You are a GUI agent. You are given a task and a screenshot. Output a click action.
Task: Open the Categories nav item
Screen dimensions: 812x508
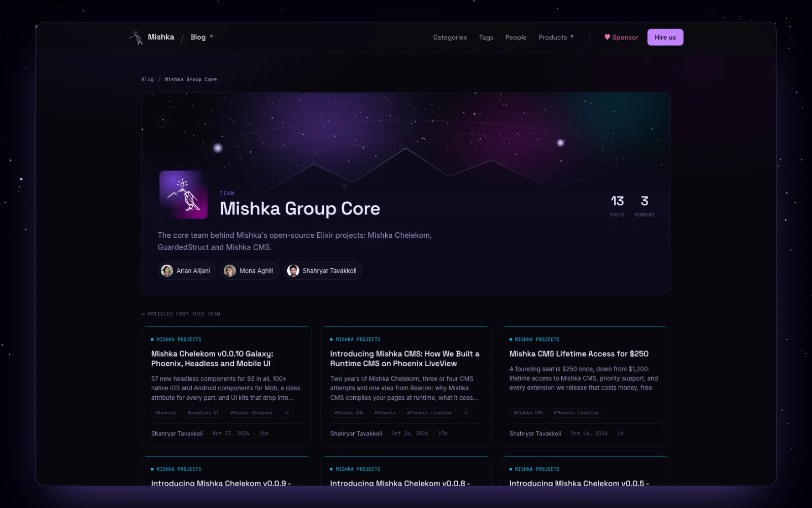(450, 37)
